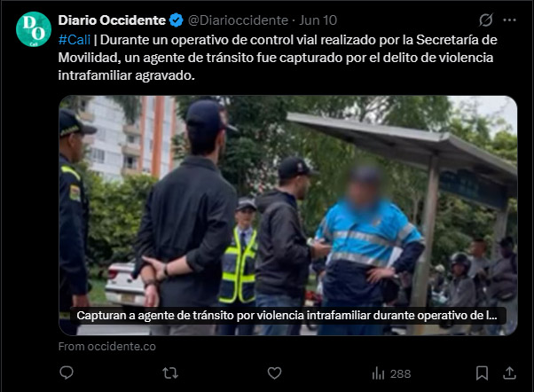Screen dimensions: 534x392
Task: Click the 288 views count
Action: pyautogui.click(x=401, y=374)
